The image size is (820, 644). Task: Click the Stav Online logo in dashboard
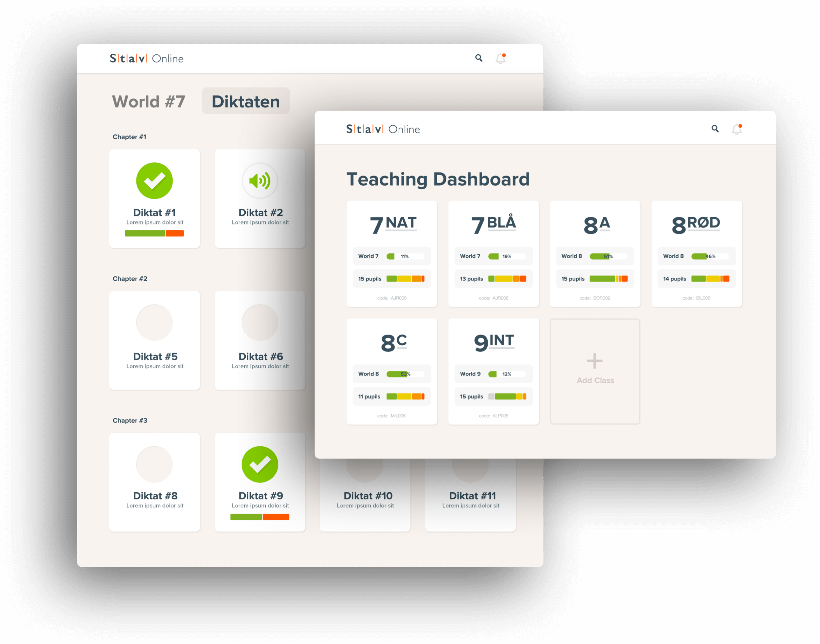click(x=383, y=129)
